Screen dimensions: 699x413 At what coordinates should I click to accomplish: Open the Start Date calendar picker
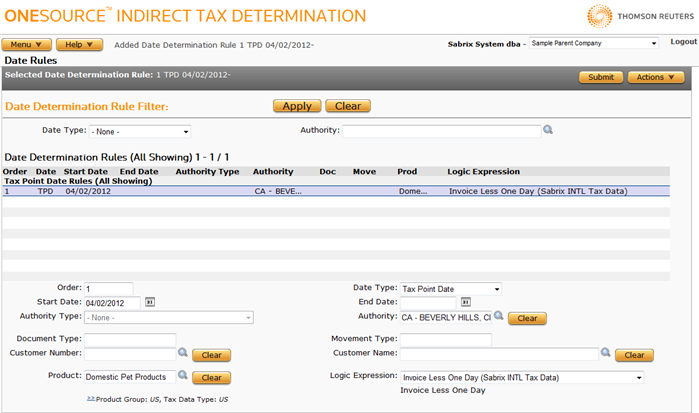pos(150,302)
